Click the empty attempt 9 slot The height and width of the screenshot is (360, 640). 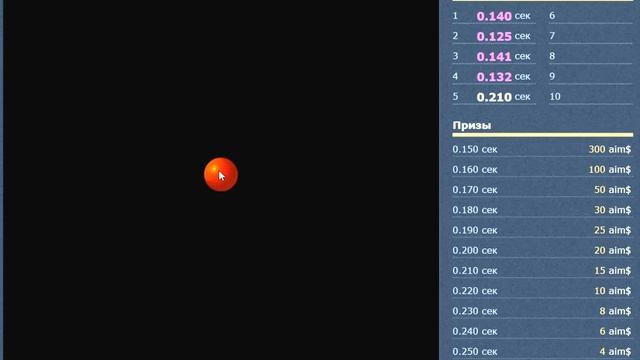pos(590,76)
